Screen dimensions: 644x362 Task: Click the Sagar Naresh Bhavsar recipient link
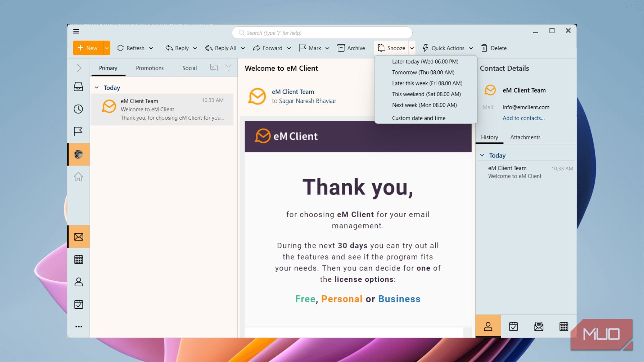[x=308, y=101]
